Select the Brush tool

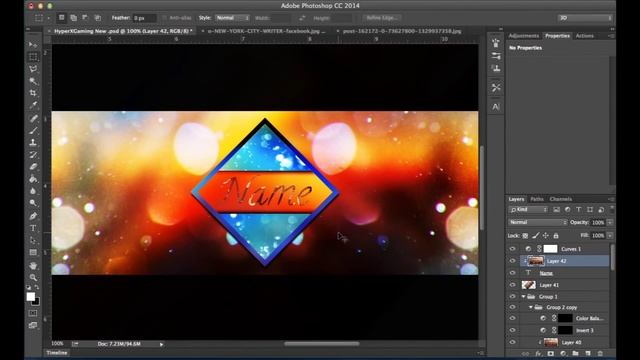click(x=33, y=131)
